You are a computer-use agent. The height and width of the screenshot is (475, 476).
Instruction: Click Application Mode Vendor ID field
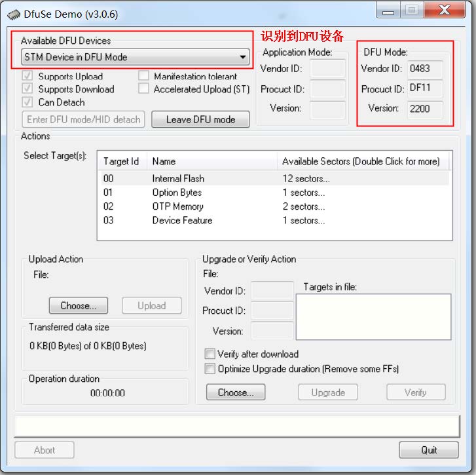pos(327,68)
